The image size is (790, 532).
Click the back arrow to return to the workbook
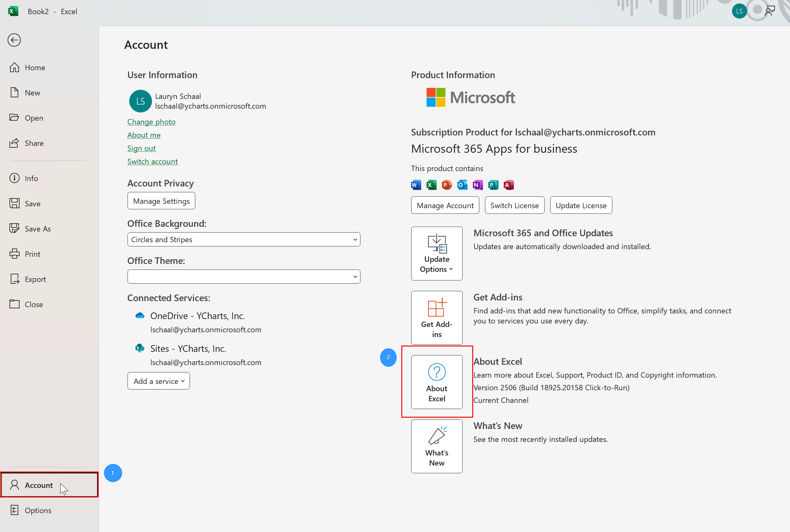[14, 40]
